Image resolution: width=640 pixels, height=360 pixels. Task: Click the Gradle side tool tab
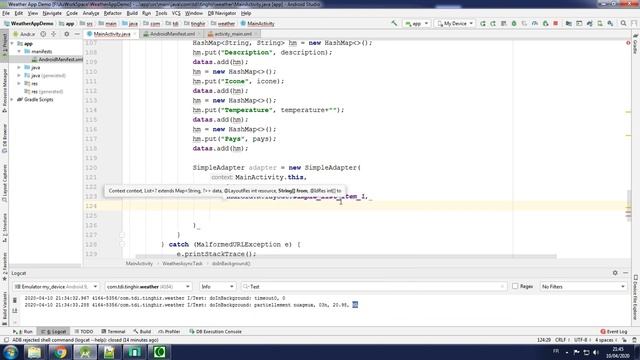pyautogui.click(x=635, y=44)
